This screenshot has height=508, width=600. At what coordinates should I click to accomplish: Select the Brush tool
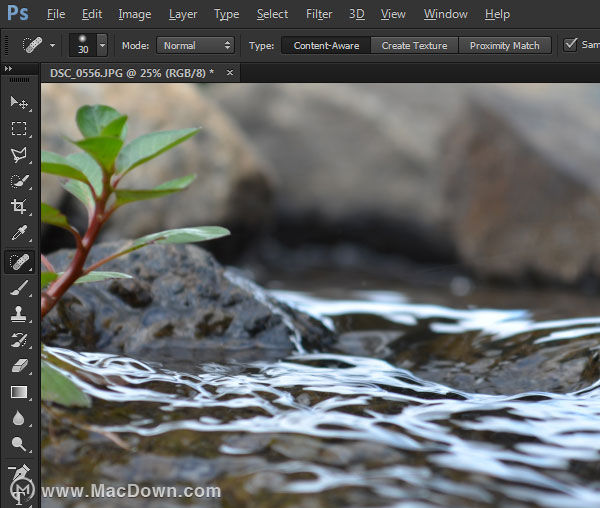coord(19,288)
